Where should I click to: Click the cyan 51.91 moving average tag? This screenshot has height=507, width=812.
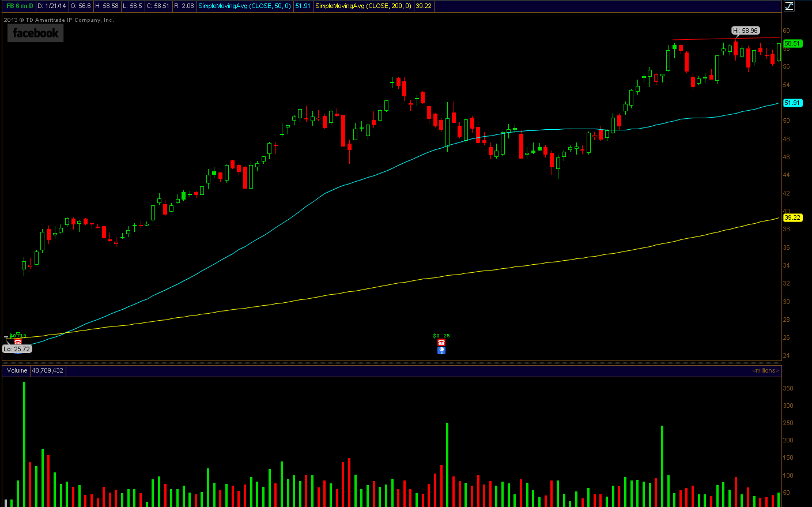(792, 103)
